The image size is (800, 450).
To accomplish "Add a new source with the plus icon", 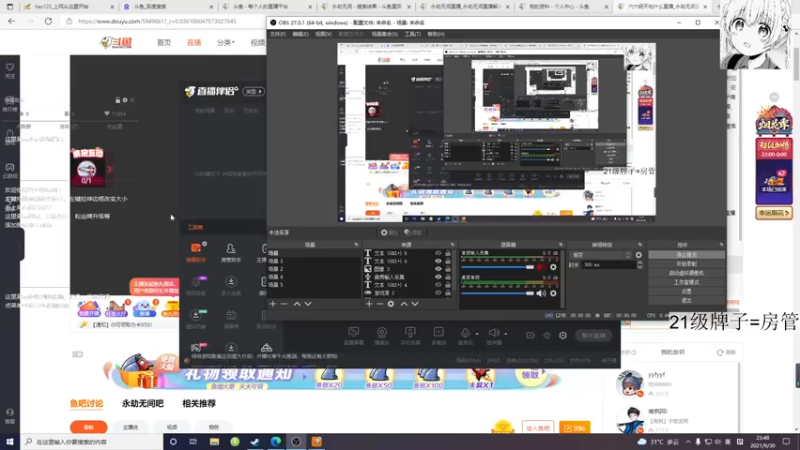I will (x=369, y=304).
